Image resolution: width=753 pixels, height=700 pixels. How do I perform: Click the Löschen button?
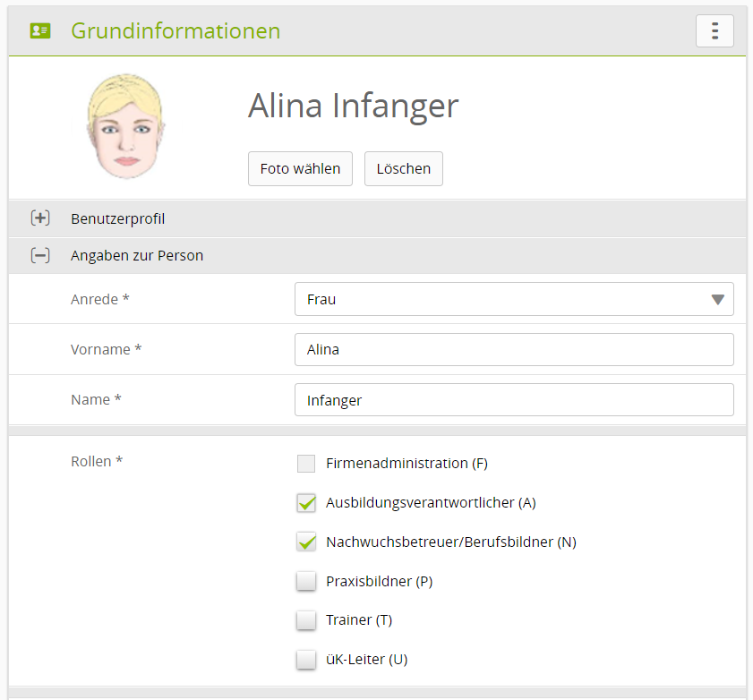403,168
